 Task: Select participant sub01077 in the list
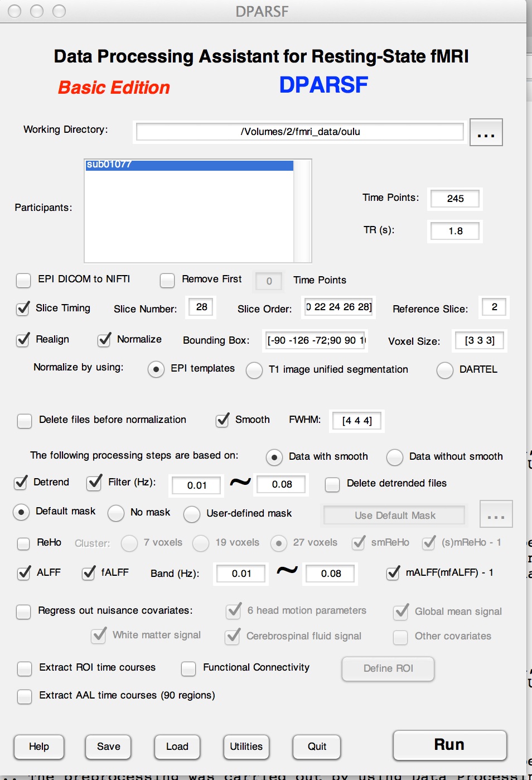pyautogui.click(x=189, y=165)
